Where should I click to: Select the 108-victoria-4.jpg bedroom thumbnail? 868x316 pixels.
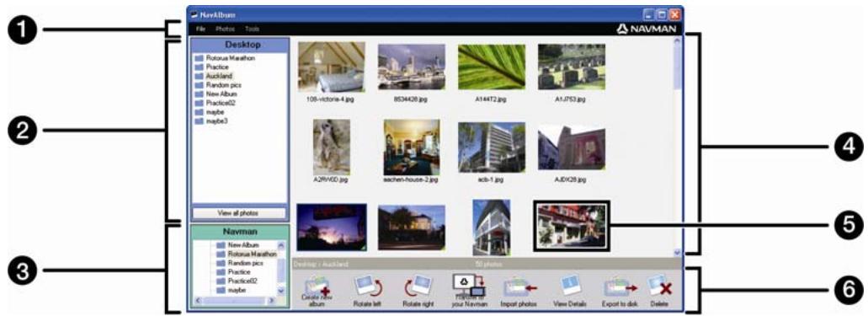pyautogui.click(x=332, y=67)
